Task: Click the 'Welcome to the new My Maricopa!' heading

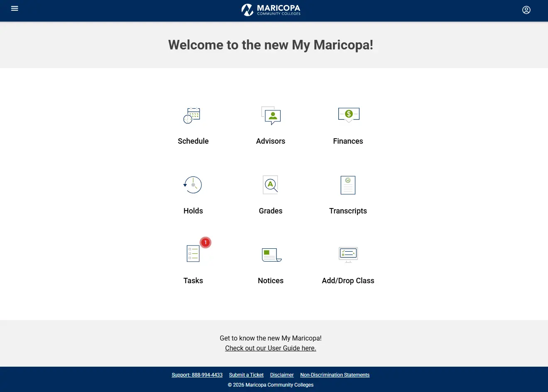Action: 271,45
